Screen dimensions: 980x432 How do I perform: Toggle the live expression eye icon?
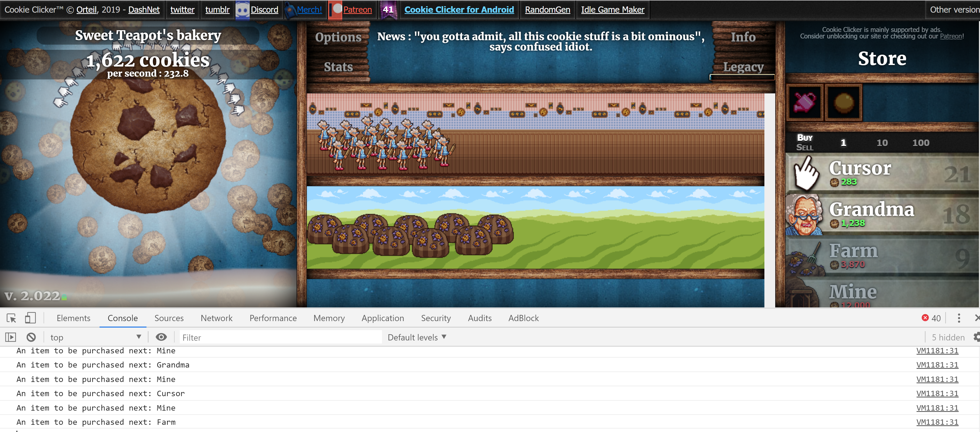pos(161,337)
